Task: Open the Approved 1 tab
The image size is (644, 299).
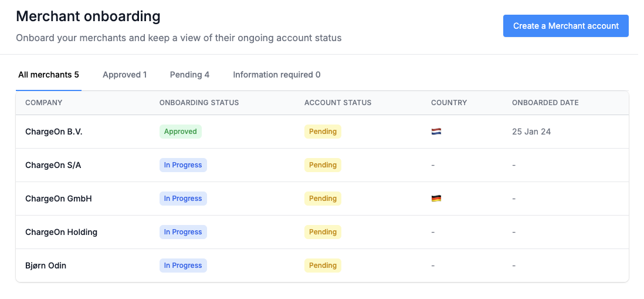Action: [x=124, y=75]
